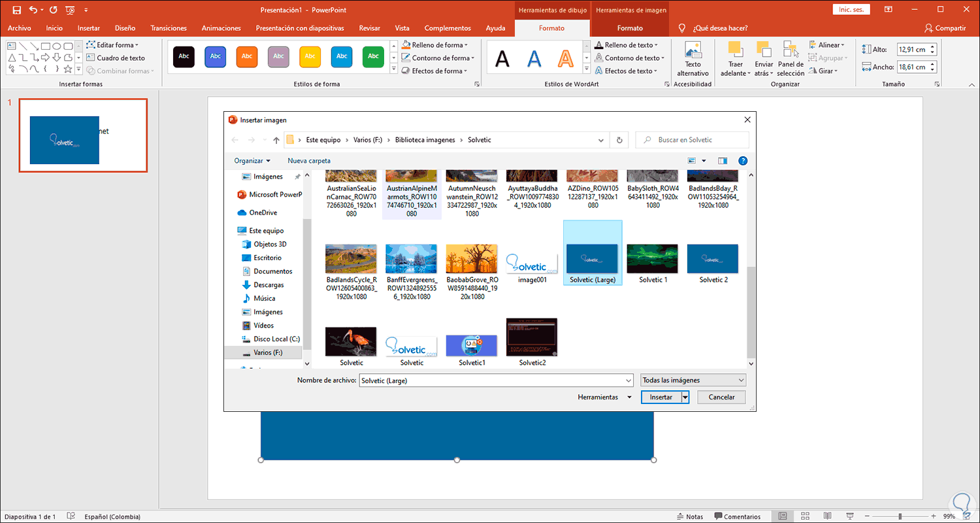The width and height of the screenshot is (980, 523).
Task: Switch to the Revisar tab
Action: (x=370, y=28)
